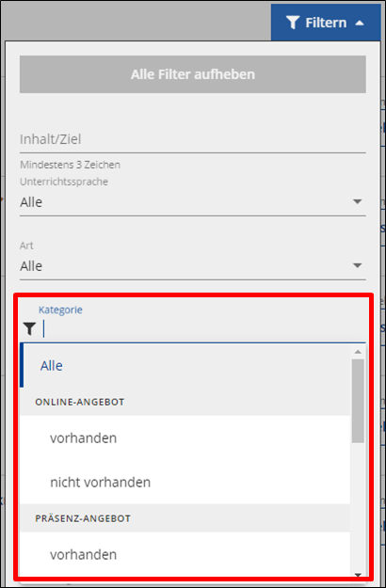Click the Alle Filter aufheben button

(x=193, y=74)
